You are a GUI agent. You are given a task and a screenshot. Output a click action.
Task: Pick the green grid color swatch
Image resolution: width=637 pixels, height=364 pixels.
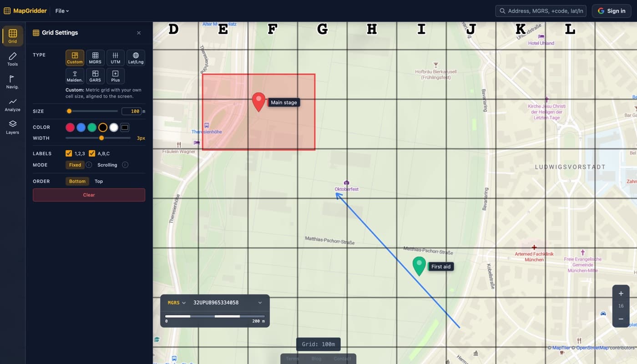click(x=92, y=127)
